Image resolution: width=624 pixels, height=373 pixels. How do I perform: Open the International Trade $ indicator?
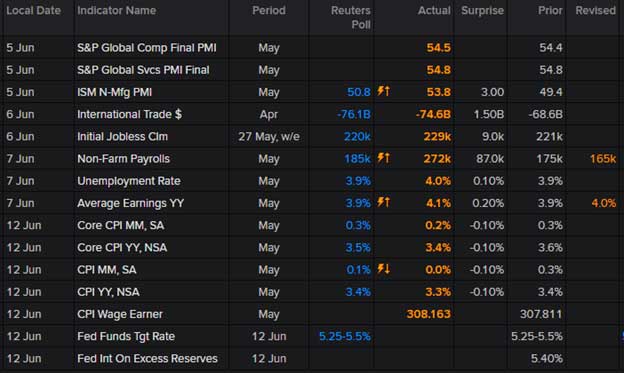pos(129,114)
